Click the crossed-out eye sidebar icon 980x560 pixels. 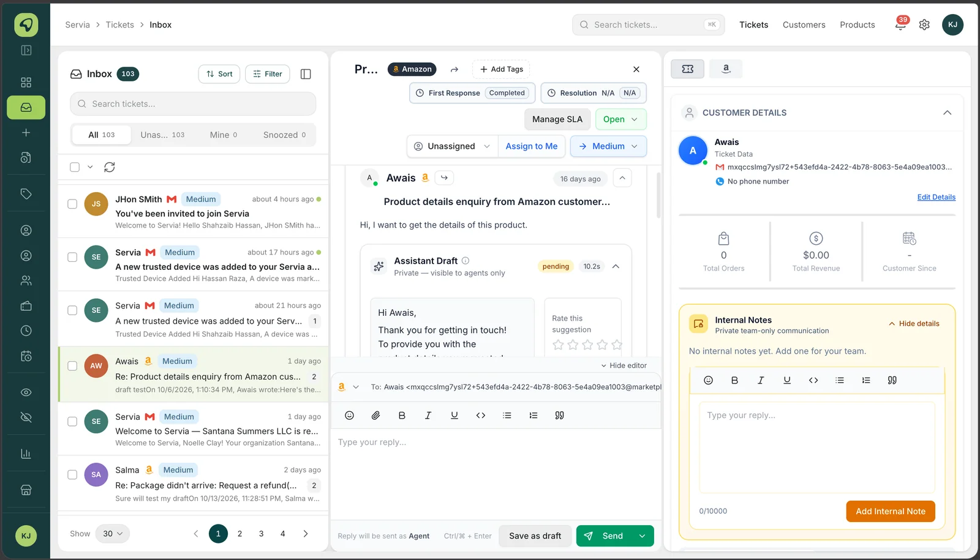[26, 417]
